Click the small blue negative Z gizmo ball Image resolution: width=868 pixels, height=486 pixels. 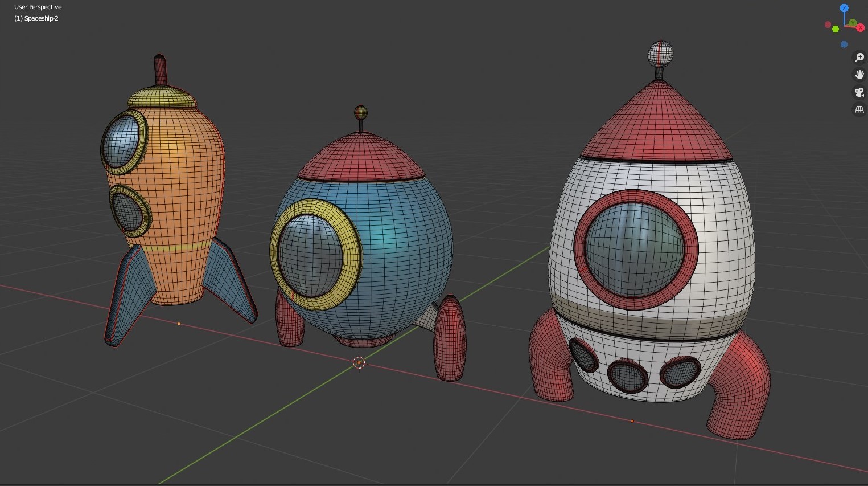844,44
